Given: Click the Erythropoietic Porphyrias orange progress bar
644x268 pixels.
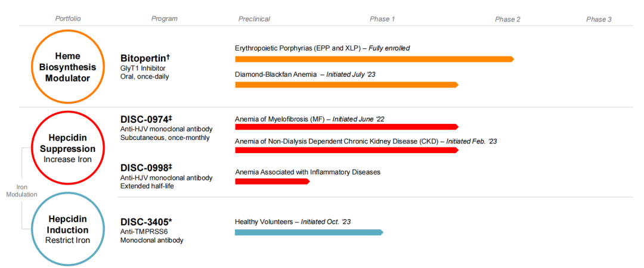Looking at the screenshot, I should [374, 59].
